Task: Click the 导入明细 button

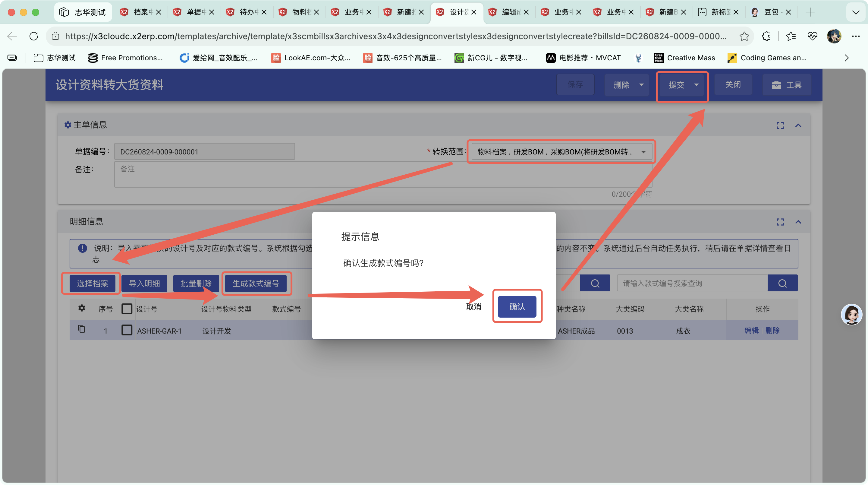Action: tap(144, 283)
